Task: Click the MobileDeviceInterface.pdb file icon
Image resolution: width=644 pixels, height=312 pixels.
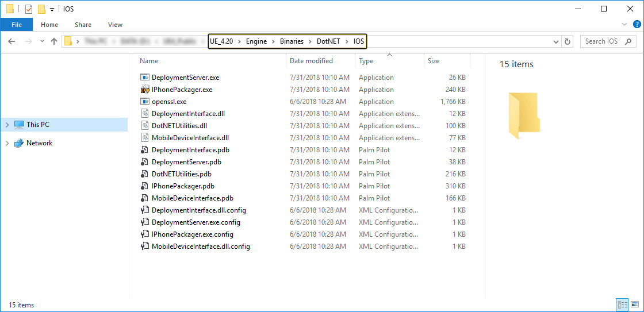Action: click(144, 198)
